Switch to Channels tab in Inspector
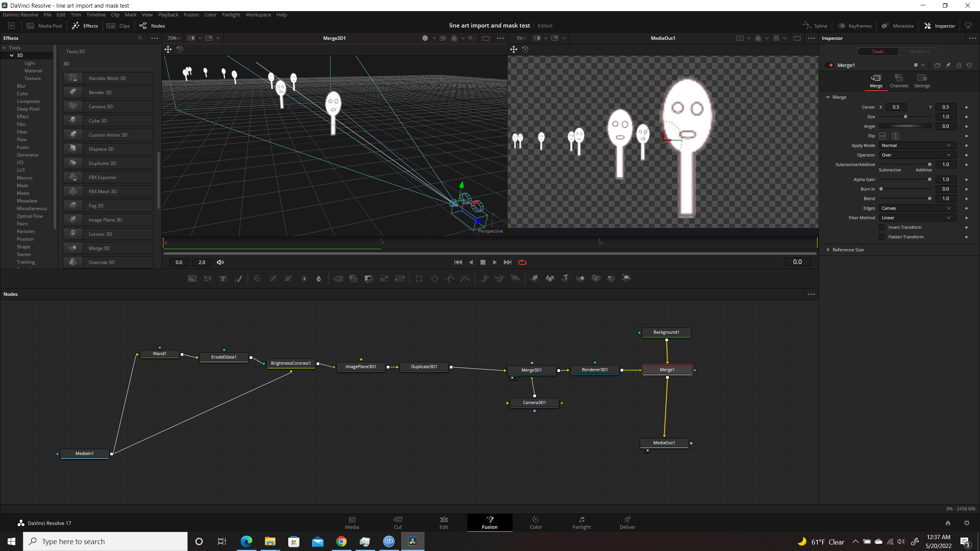The width and height of the screenshot is (980, 551). [899, 81]
